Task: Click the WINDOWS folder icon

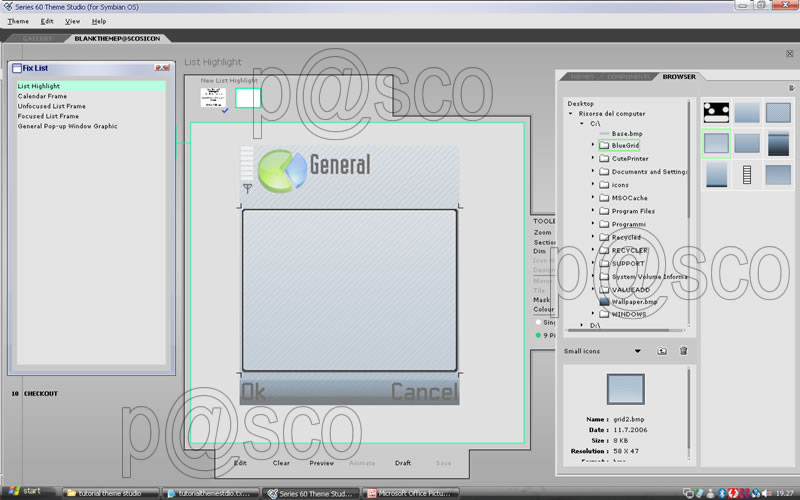Action: (604, 314)
